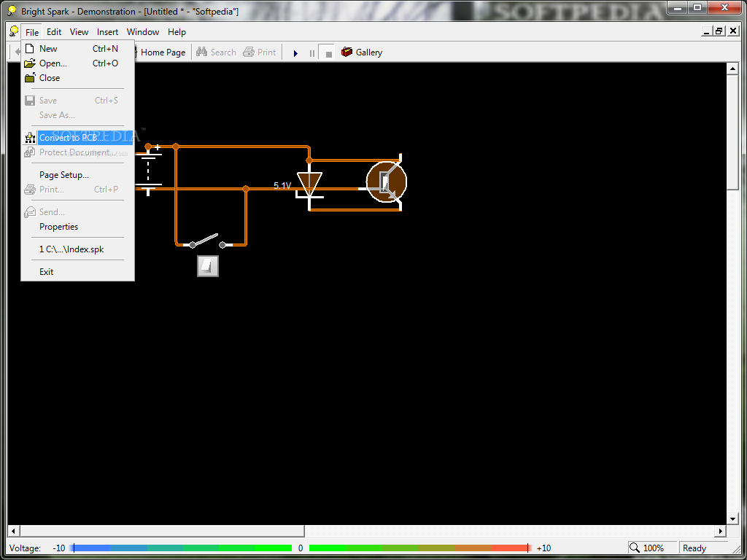Image resolution: width=747 pixels, height=560 pixels.
Task: Click the Ready status text
Action: click(x=694, y=548)
